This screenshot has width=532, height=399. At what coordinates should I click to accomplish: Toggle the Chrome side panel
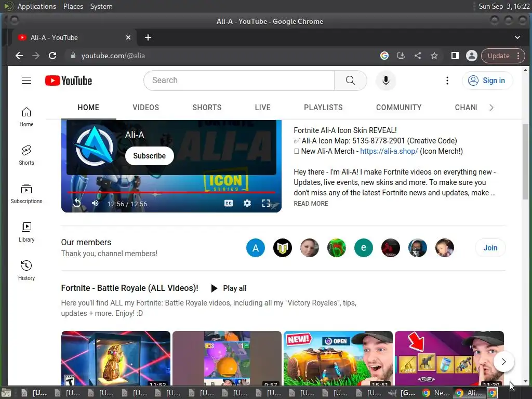point(455,56)
